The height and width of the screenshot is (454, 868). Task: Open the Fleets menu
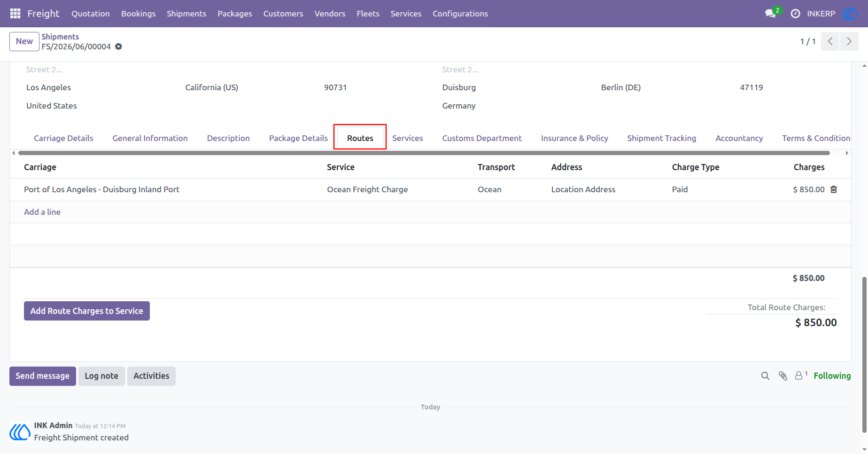[x=368, y=14]
